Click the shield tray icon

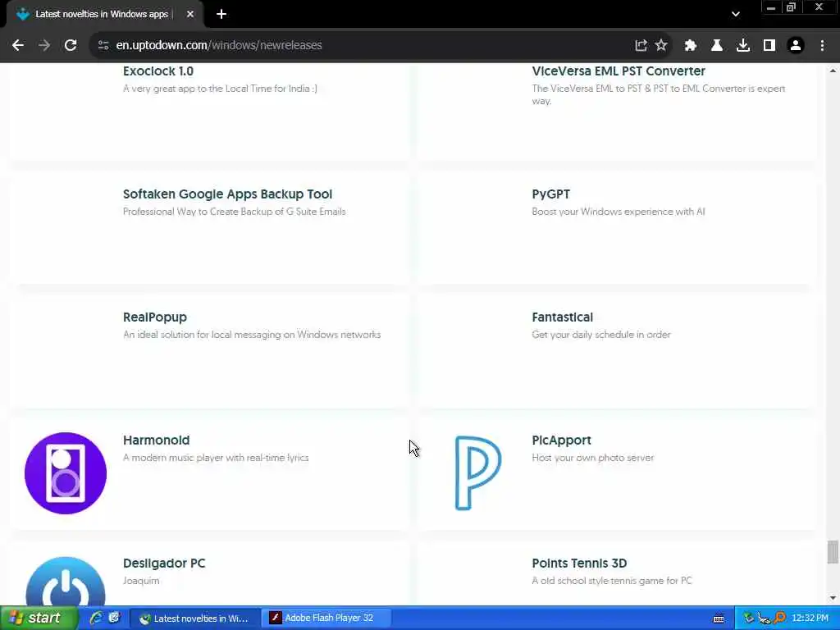tap(748, 619)
